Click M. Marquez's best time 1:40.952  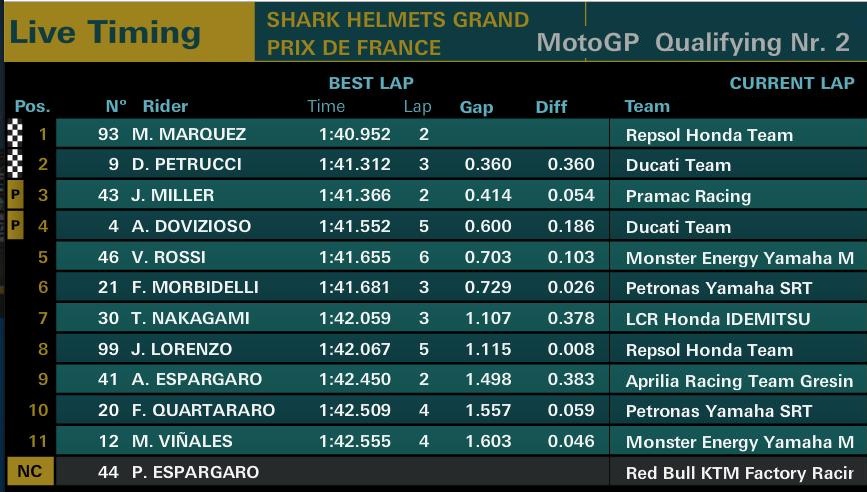[x=355, y=134]
